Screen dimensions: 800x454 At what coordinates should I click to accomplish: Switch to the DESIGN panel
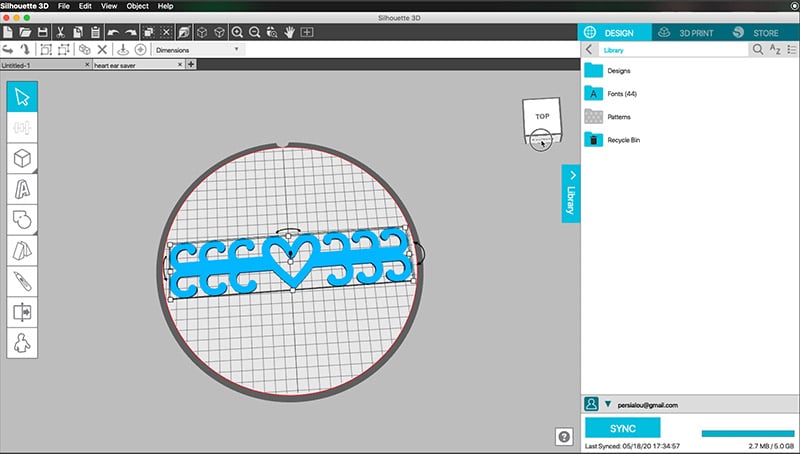615,33
